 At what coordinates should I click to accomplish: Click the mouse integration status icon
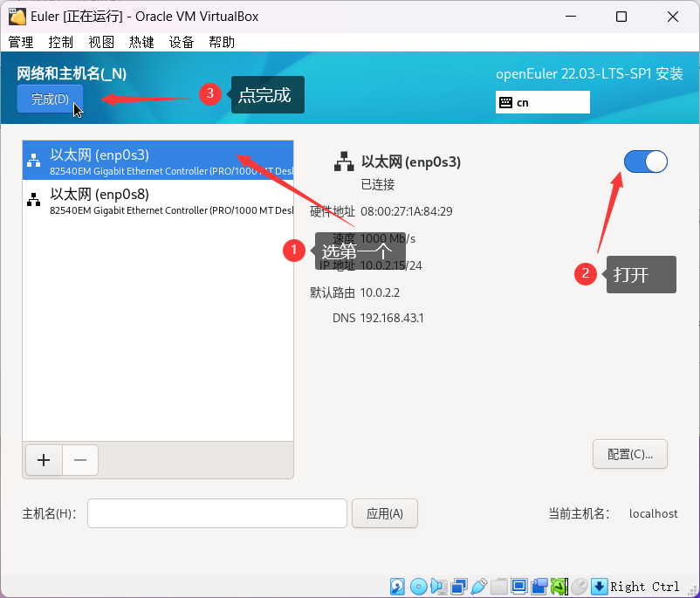[580, 587]
